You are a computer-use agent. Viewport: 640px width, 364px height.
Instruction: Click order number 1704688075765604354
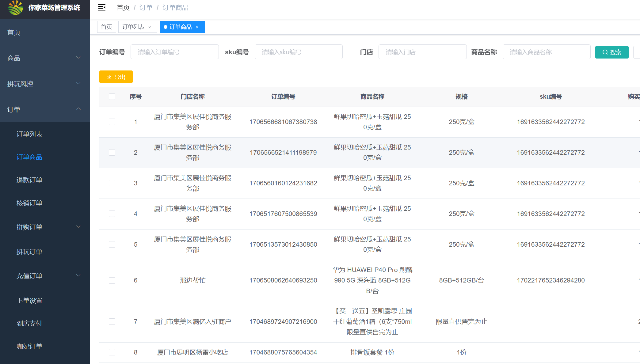coord(283,352)
